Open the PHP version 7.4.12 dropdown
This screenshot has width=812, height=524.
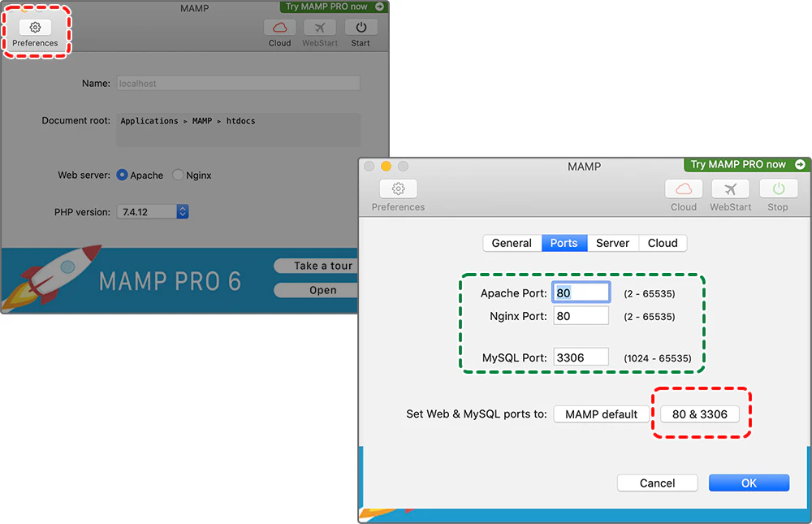153,211
